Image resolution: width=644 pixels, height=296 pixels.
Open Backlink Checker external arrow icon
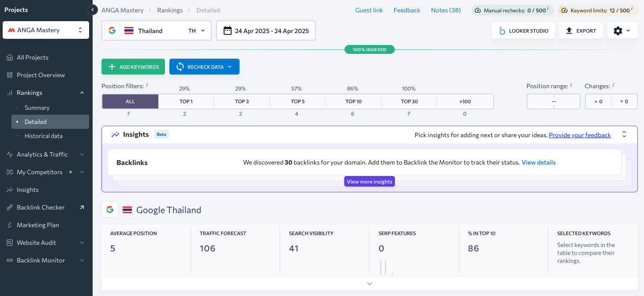pos(82,207)
